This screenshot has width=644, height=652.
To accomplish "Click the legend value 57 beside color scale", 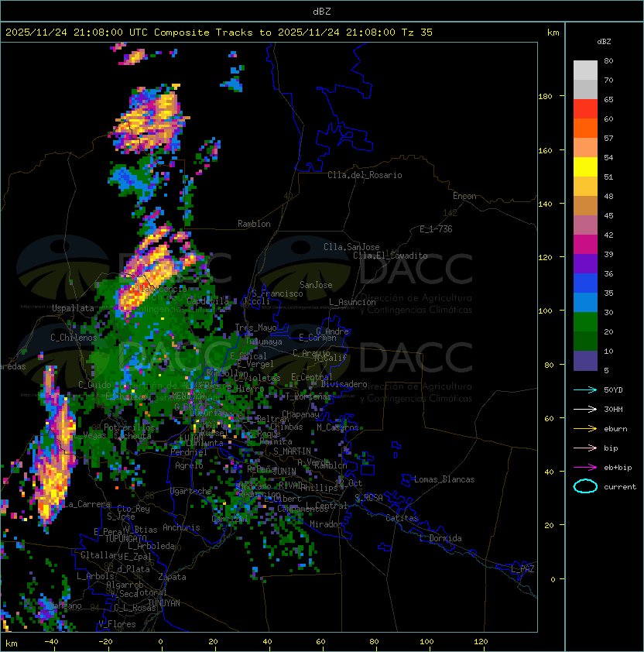I will point(608,138).
